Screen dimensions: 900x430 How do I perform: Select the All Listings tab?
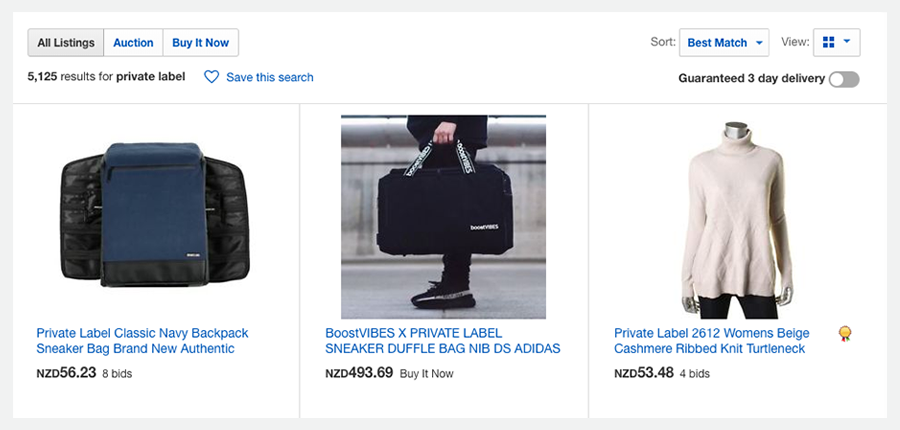point(66,43)
